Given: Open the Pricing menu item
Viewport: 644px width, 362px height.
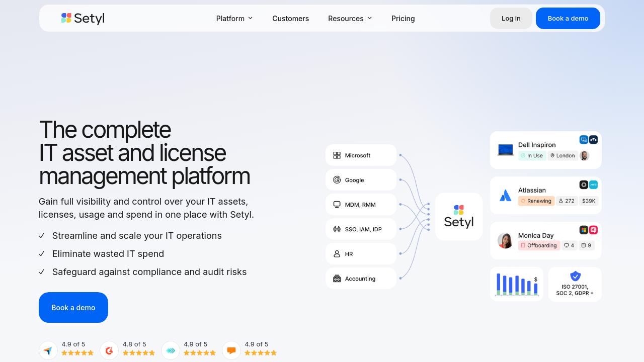Looking at the screenshot, I should pyautogui.click(x=403, y=19).
